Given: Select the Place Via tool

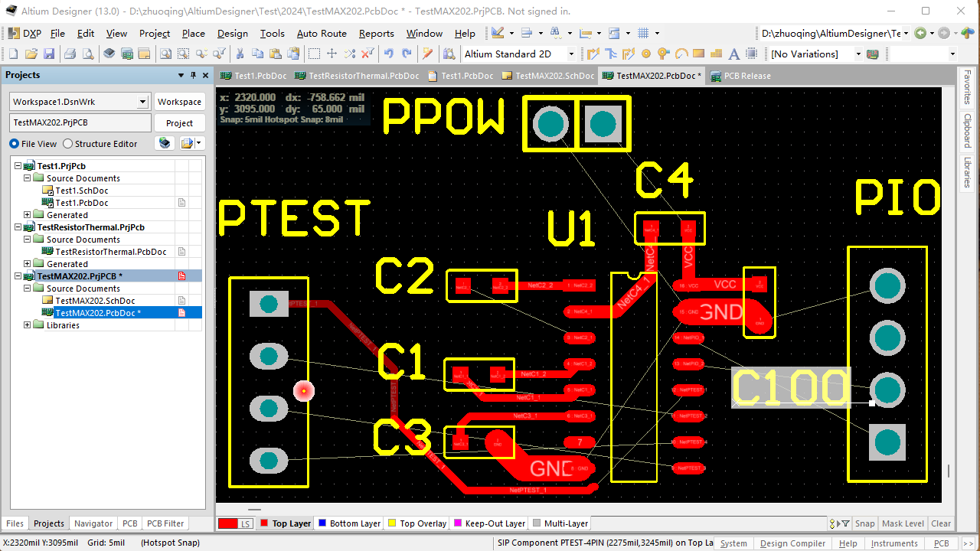Looking at the screenshot, I should coord(663,54).
